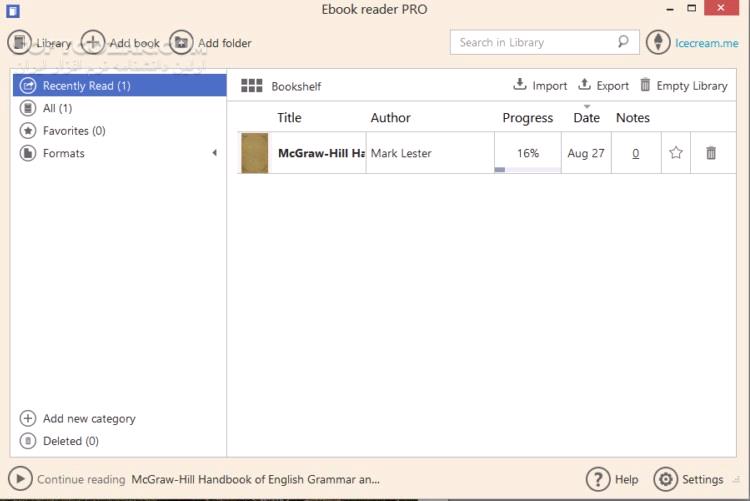Open the Library view icon

[x=20, y=43]
